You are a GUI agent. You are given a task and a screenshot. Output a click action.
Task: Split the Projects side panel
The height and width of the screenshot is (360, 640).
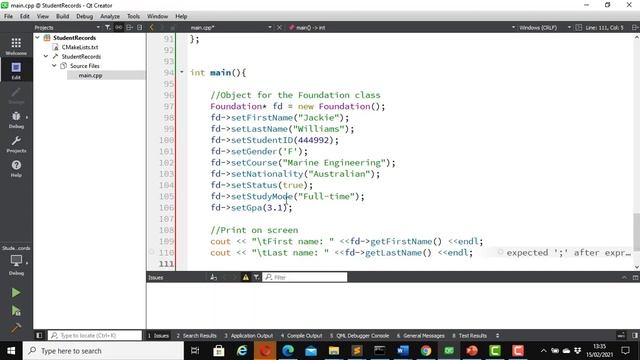(129, 27)
